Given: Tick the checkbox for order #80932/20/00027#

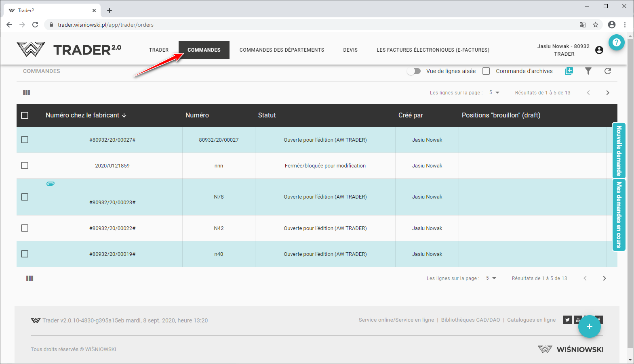Looking at the screenshot, I should (25, 140).
